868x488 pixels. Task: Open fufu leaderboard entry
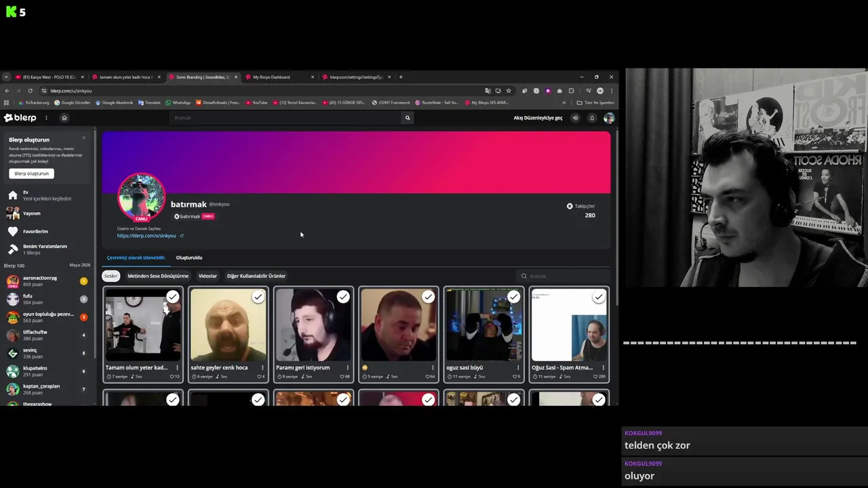click(47, 299)
